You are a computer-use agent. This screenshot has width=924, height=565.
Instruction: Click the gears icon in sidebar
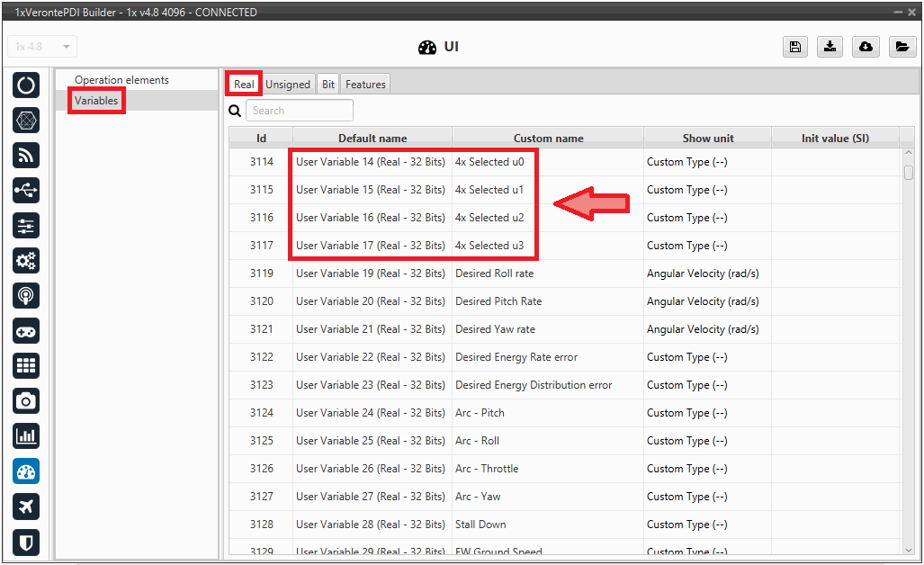point(26,261)
